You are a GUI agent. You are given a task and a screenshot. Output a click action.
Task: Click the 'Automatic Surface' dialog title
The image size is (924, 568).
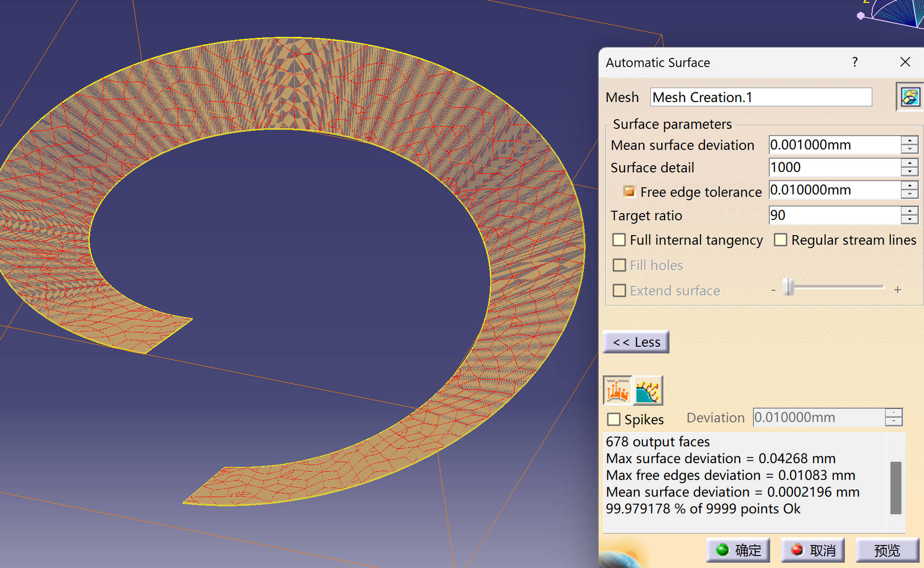tap(658, 63)
